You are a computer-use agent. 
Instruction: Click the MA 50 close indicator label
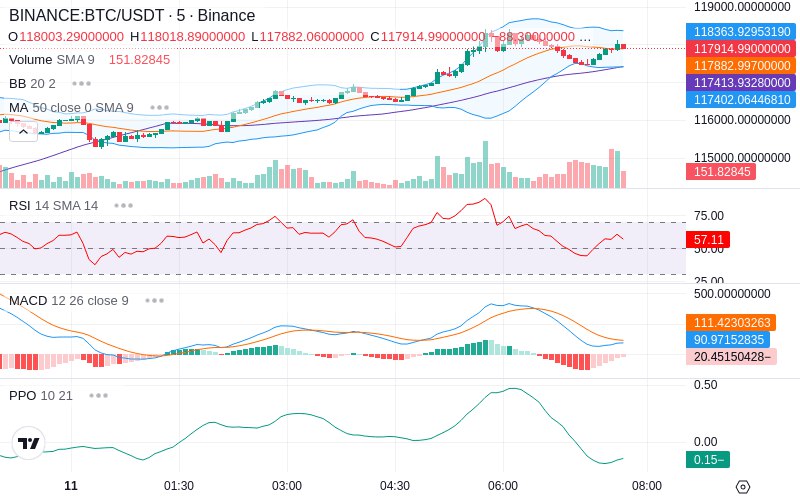point(71,108)
